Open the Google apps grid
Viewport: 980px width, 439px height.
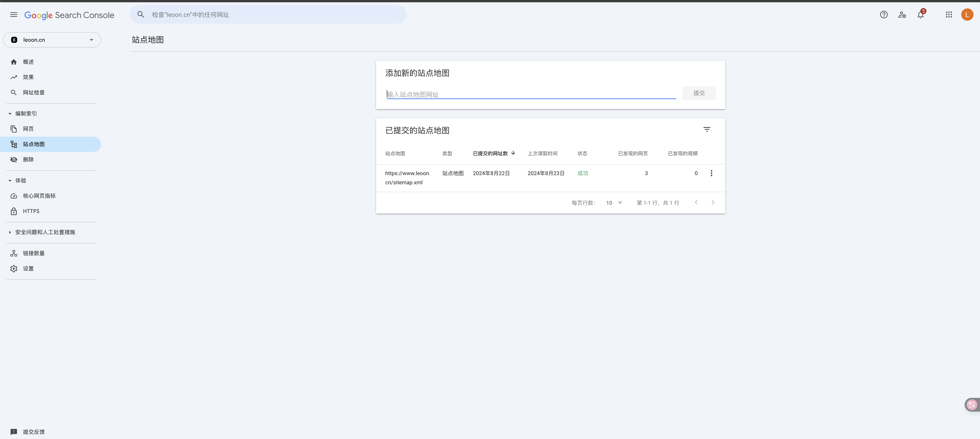tap(949, 15)
